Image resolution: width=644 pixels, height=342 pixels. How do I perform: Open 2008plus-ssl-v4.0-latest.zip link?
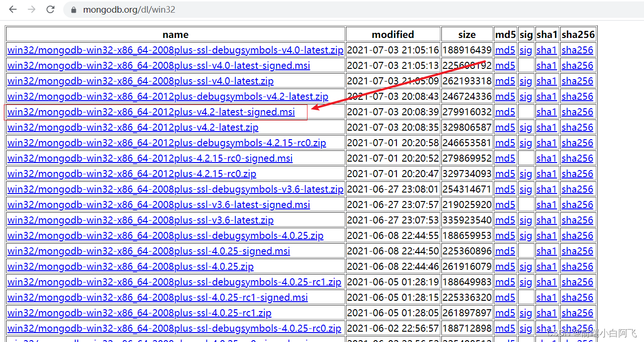[140, 81]
